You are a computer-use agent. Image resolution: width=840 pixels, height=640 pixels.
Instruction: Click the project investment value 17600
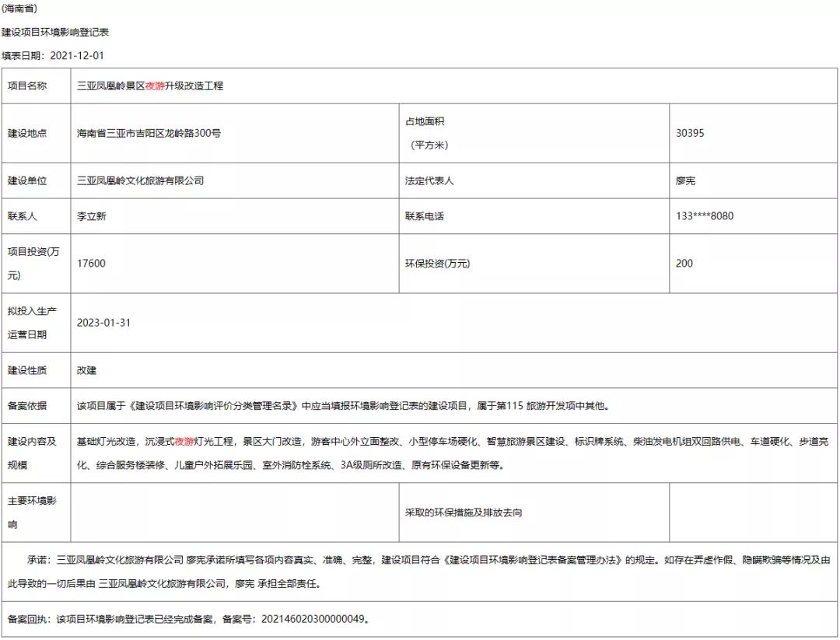91,264
